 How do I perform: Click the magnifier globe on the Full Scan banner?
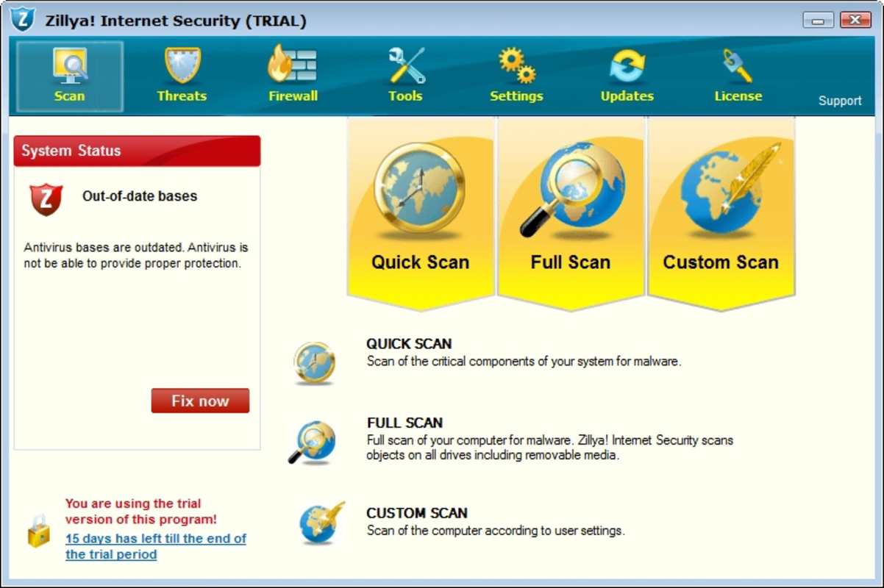click(573, 189)
